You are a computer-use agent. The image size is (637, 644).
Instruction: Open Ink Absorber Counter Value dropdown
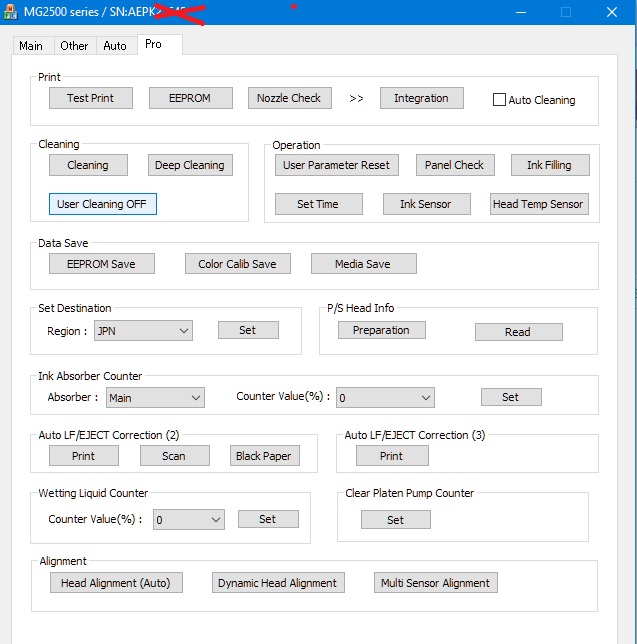384,397
